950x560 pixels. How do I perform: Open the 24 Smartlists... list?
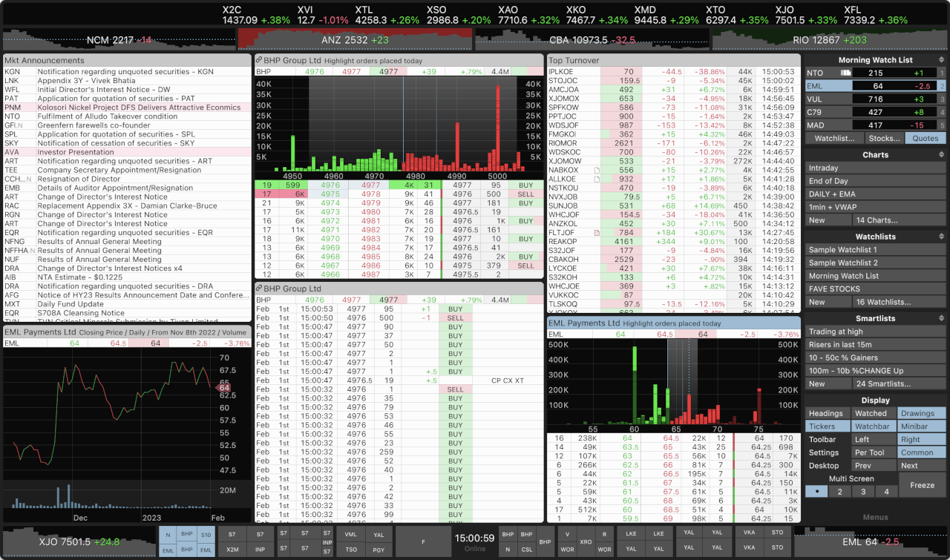pyautogui.click(x=899, y=383)
